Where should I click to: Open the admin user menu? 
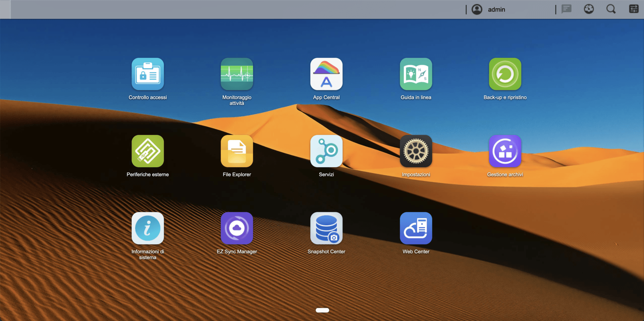point(496,9)
